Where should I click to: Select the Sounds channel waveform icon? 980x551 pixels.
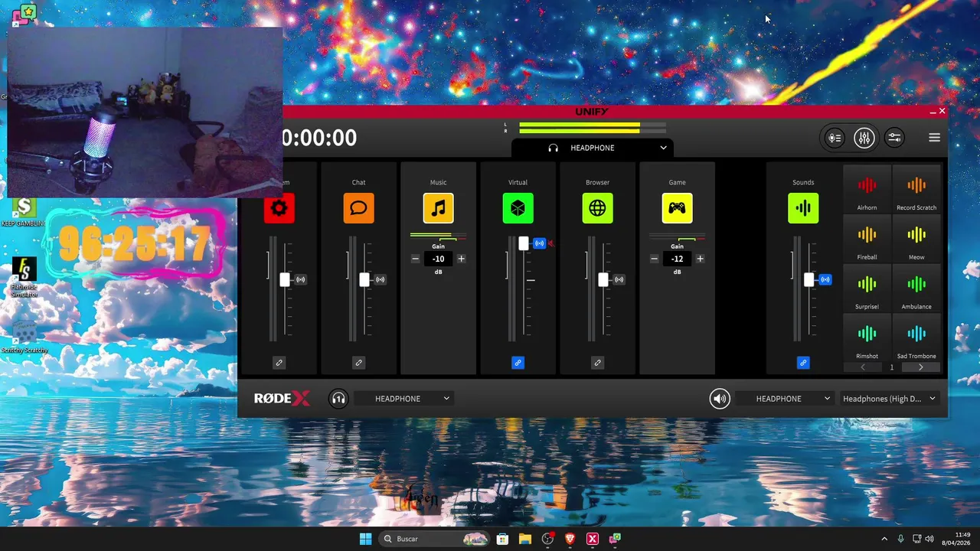pyautogui.click(x=803, y=208)
